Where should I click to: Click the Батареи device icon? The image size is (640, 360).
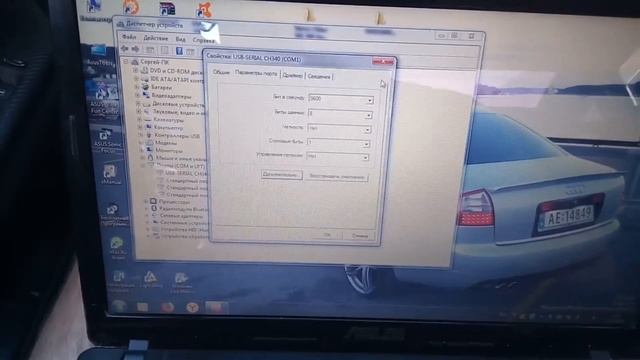coord(145,87)
